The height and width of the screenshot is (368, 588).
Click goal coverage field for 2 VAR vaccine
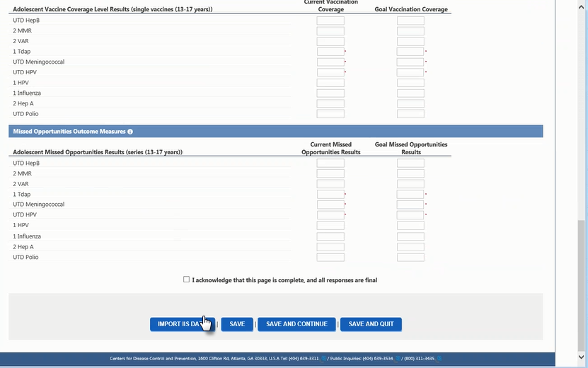coord(410,41)
